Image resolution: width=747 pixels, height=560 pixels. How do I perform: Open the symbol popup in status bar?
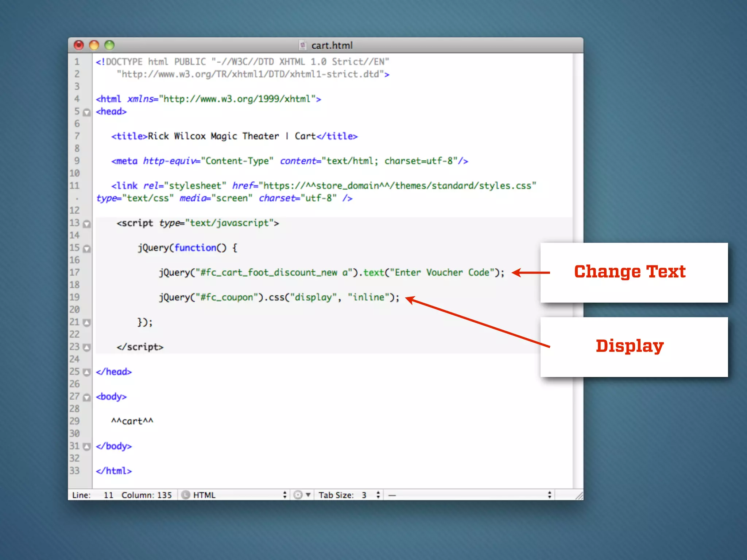coord(469,495)
